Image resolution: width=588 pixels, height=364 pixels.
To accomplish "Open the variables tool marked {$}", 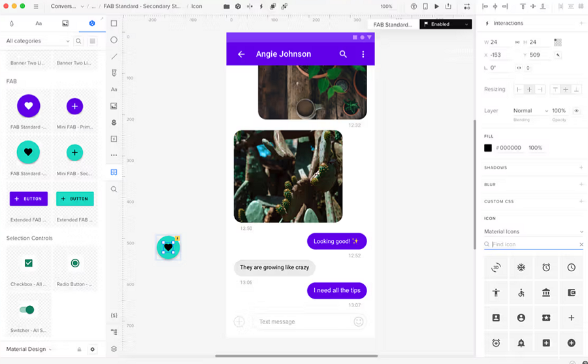I will (x=114, y=315).
